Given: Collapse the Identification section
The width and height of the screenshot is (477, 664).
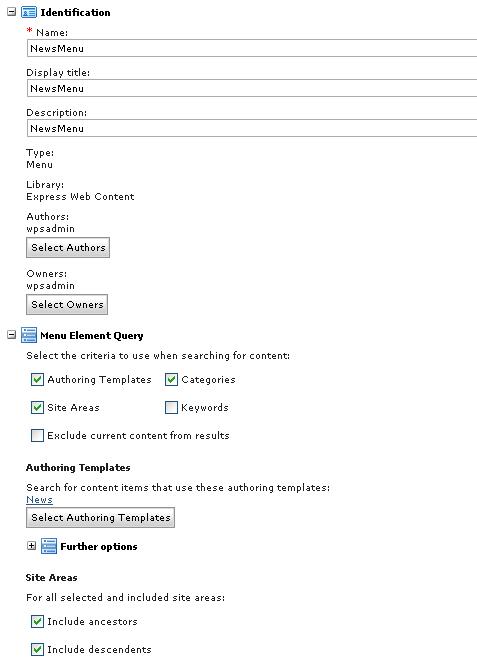Looking at the screenshot, I should point(12,12).
